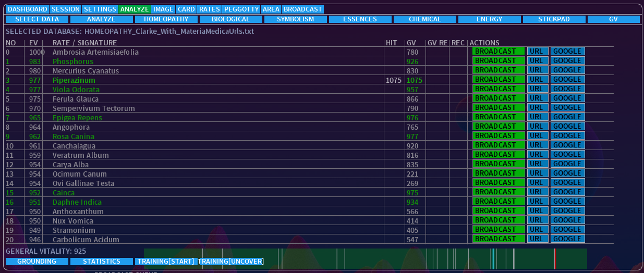Open URL for Ambrosia Artemisiaefolia
Viewport: 644px width, 273px height.
537,51
